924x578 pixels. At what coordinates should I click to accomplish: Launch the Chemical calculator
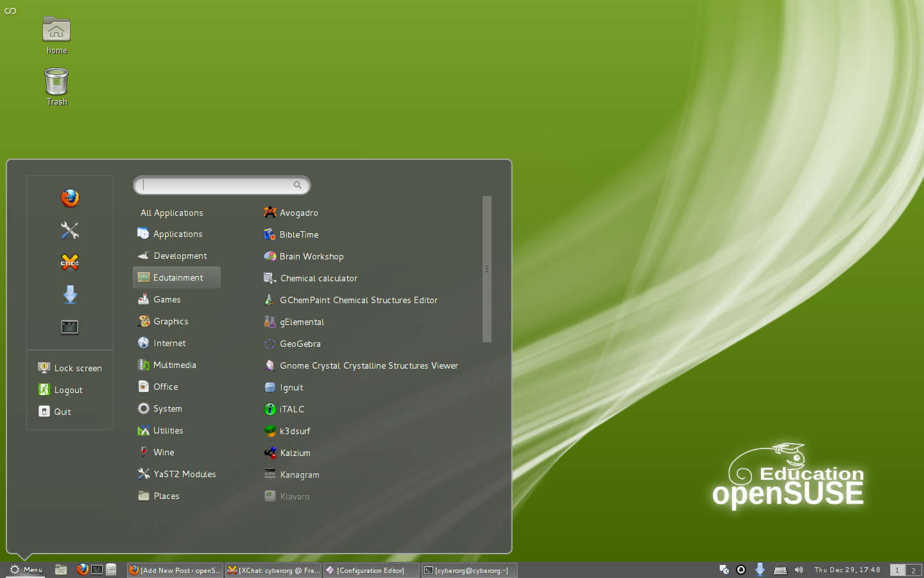311,278
